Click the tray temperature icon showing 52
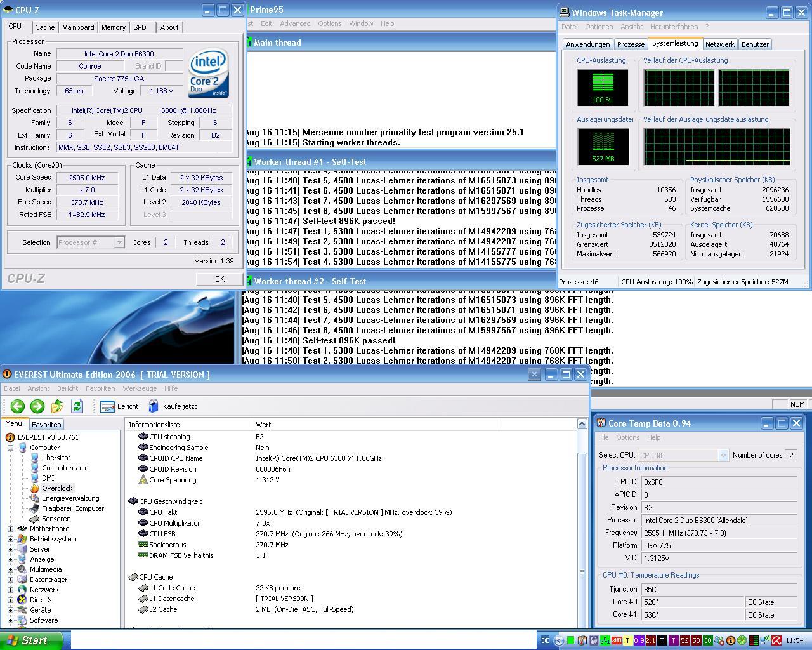This screenshot has width=812, height=650. [684, 640]
